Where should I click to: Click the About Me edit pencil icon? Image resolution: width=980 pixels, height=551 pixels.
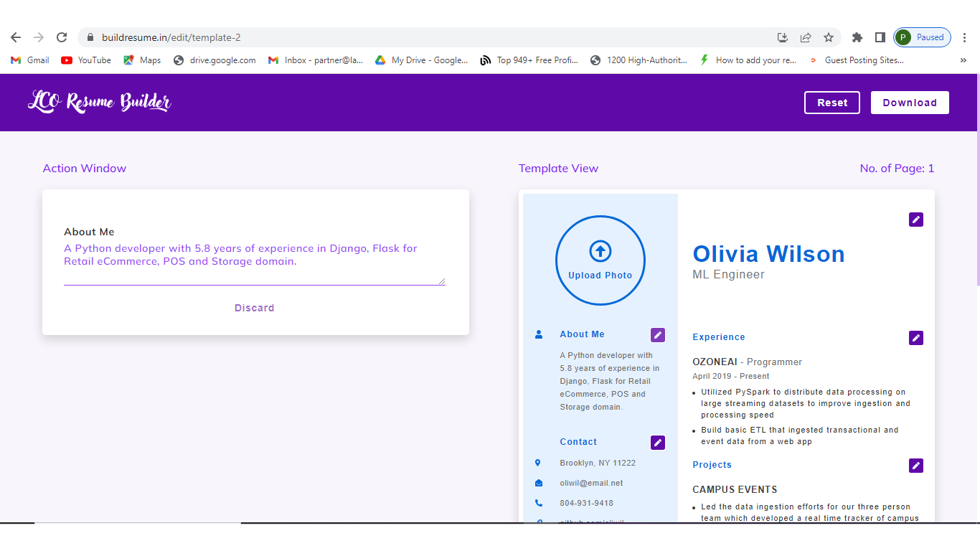pos(657,335)
